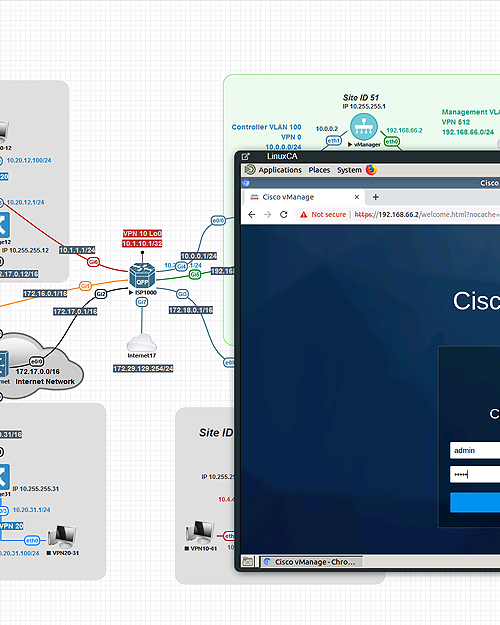The height and width of the screenshot is (625, 500).
Task: Reload the vManage browser page
Action: (283, 214)
